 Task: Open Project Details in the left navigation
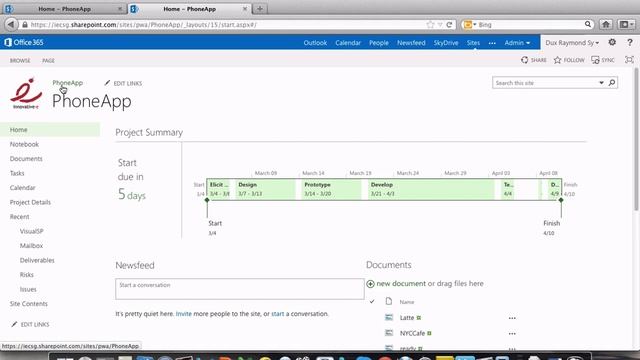[30, 202]
